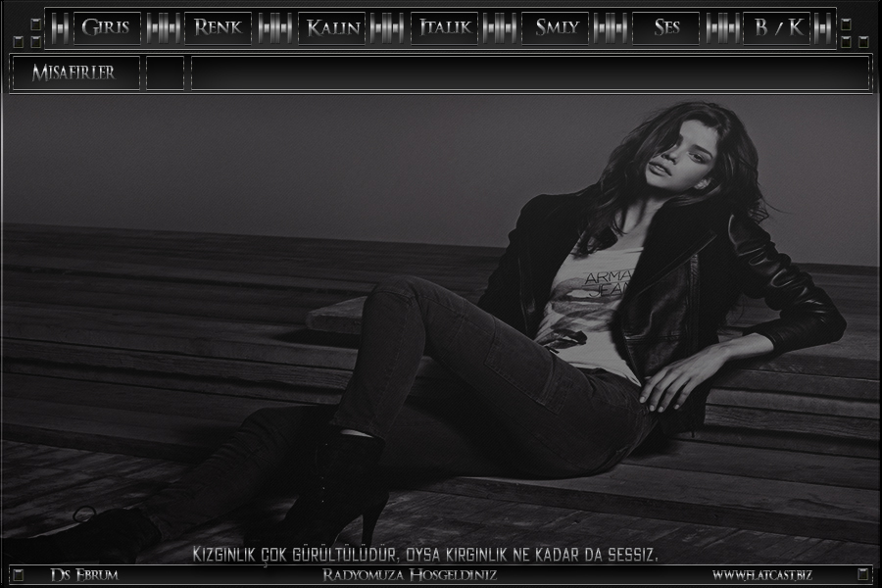Click the Giris login button
The image size is (882, 588).
point(106,27)
